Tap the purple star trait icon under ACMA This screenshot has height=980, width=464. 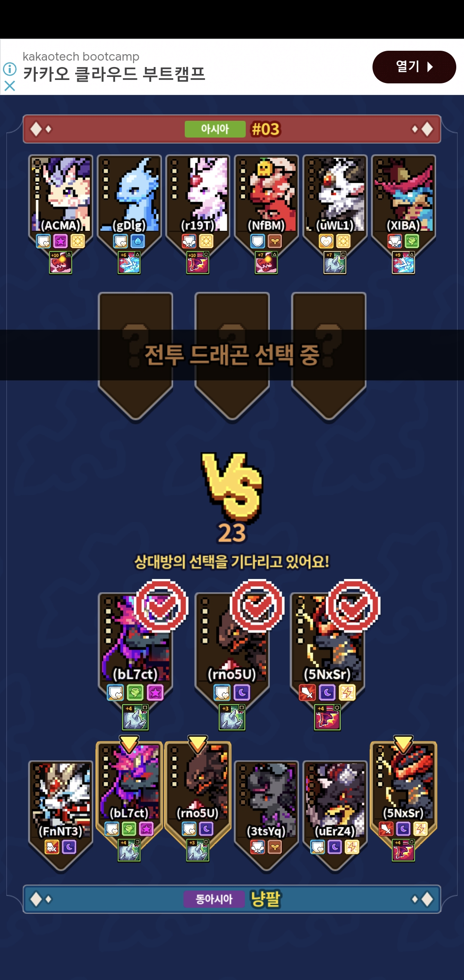pos(61,241)
